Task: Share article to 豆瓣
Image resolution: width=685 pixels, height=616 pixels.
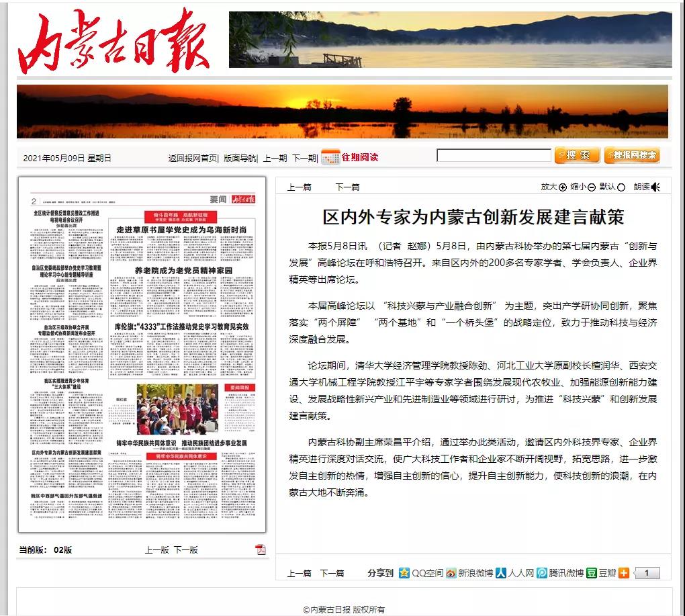Action: [x=591, y=573]
